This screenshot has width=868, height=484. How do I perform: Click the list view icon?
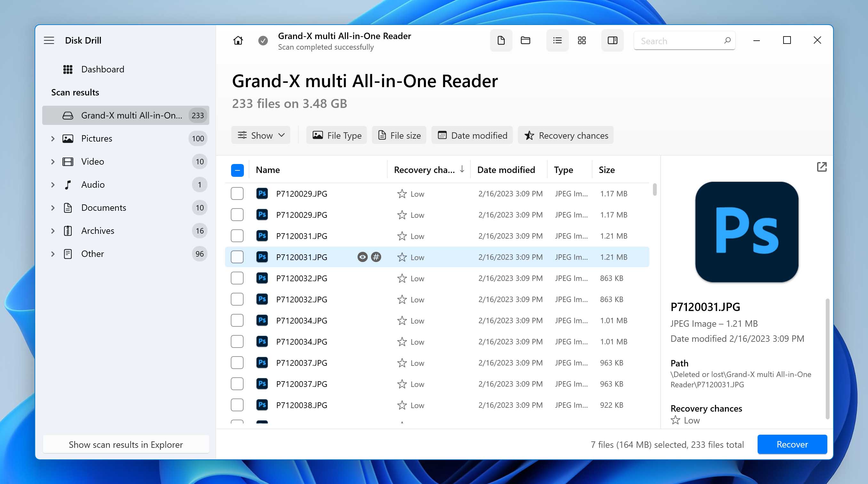coord(557,40)
